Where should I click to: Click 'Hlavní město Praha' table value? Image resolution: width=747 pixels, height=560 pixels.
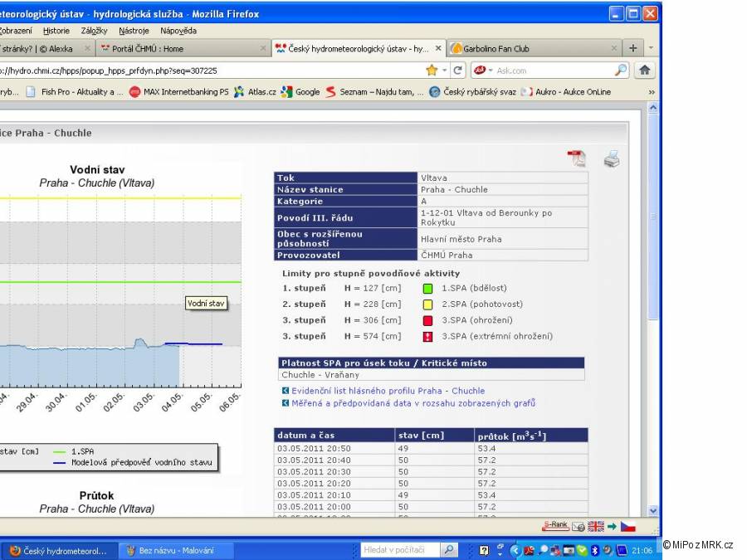click(461, 239)
